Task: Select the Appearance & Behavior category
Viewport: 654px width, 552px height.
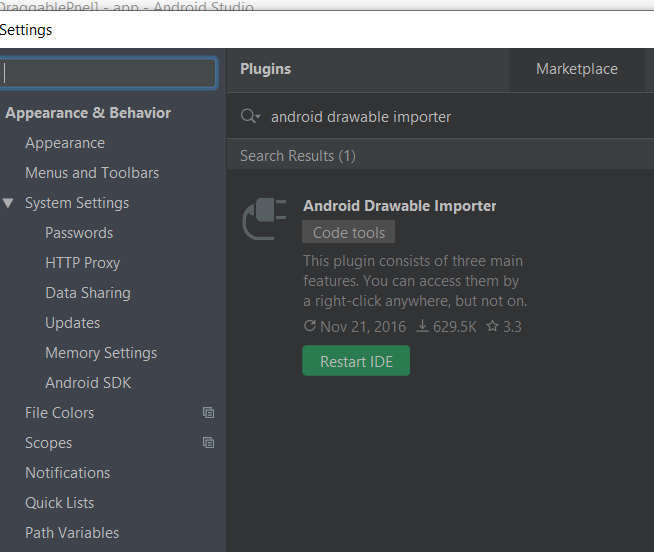Action: tap(88, 113)
